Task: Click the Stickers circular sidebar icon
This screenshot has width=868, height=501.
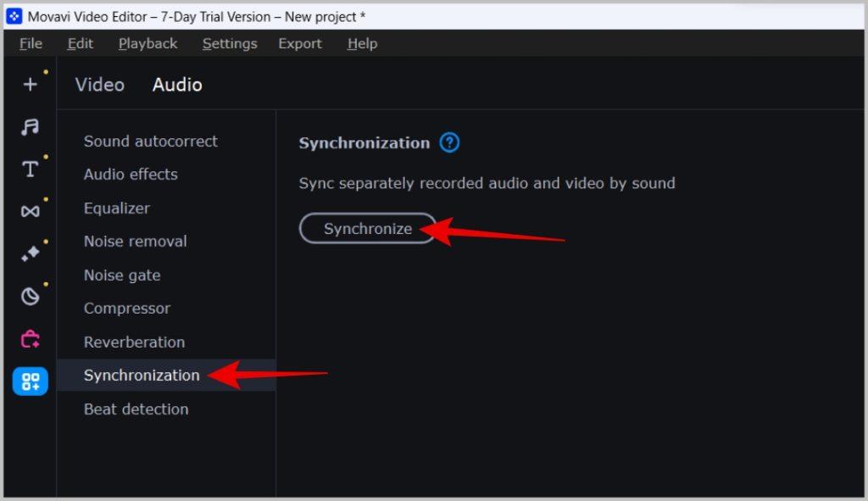Action: coord(30,296)
